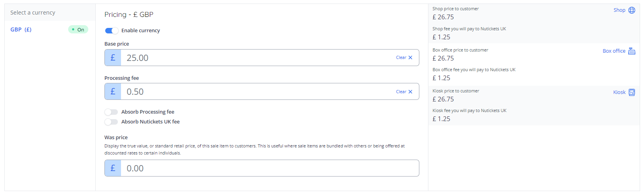Disable the Enable currency toggle
Image resolution: width=644 pixels, height=195 pixels.
tap(112, 31)
